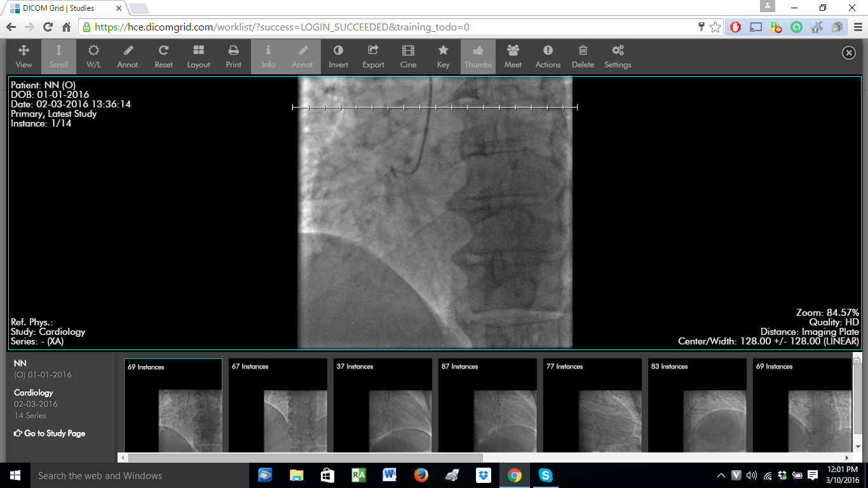Image resolution: width=868 pixels, height=488 pixels.
Task: Select the Annot. pencil tool beside W/L
Action: (x=128, y=57)
